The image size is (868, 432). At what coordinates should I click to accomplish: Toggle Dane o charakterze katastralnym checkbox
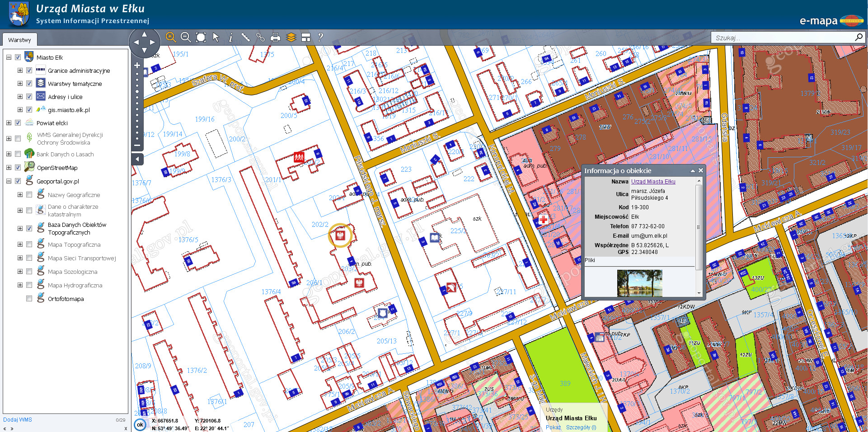[29, 211]
